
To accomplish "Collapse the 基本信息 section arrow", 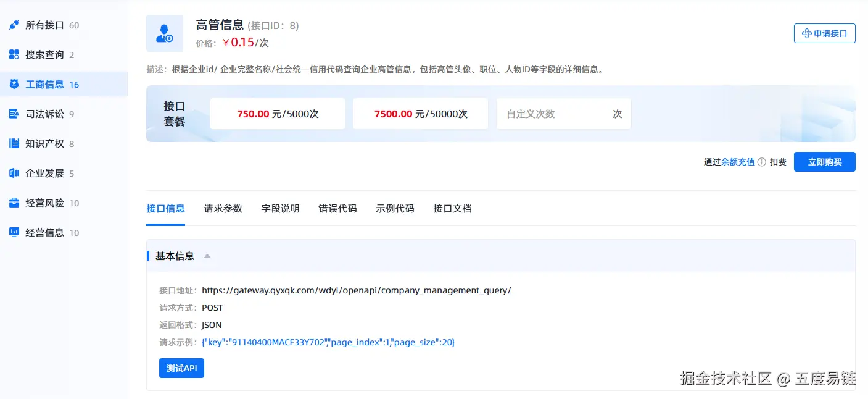I will (207, 256).
